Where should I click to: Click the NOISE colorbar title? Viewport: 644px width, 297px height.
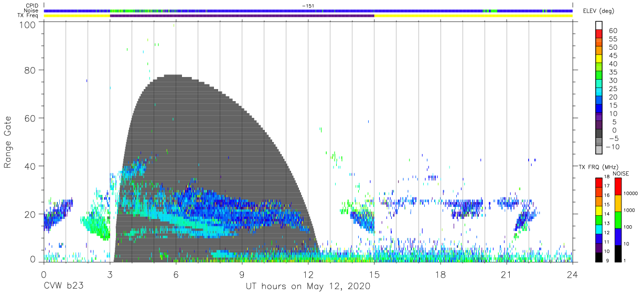622,173
